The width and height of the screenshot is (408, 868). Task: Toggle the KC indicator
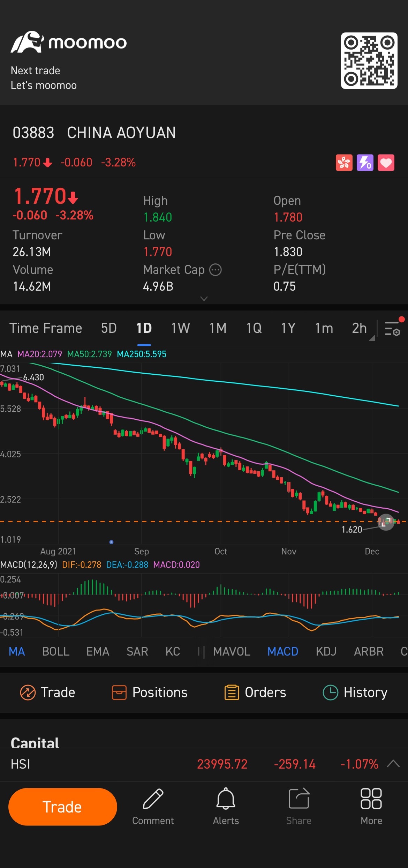pos(173,651)
